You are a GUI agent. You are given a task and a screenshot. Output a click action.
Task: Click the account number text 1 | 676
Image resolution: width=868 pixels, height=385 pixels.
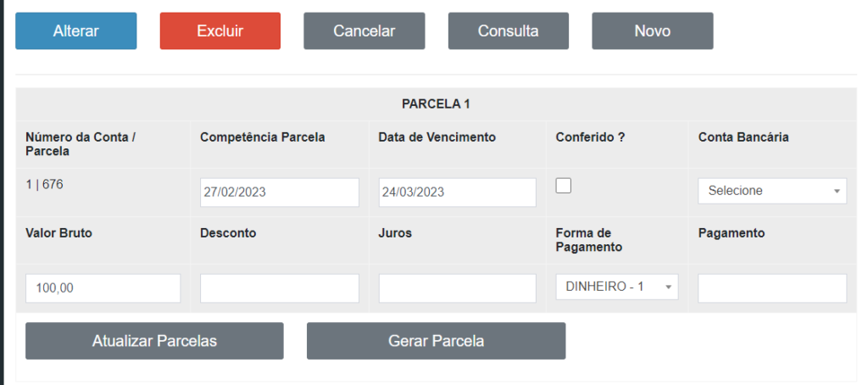click(44, 183)
